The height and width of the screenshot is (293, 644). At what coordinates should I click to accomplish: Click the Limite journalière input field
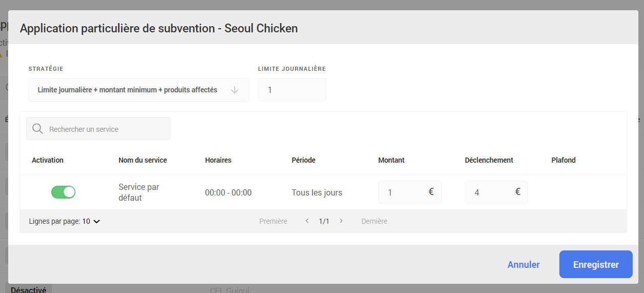pos(292,90)
